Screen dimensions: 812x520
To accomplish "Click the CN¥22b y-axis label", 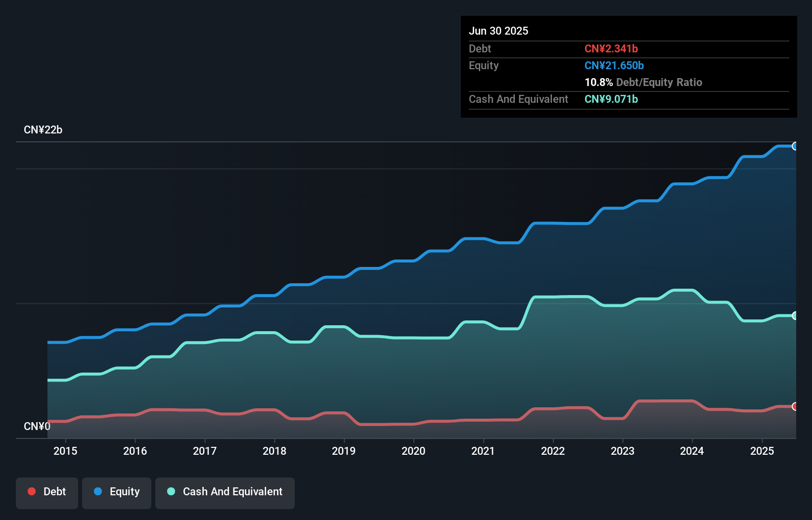I will (43, 130).
